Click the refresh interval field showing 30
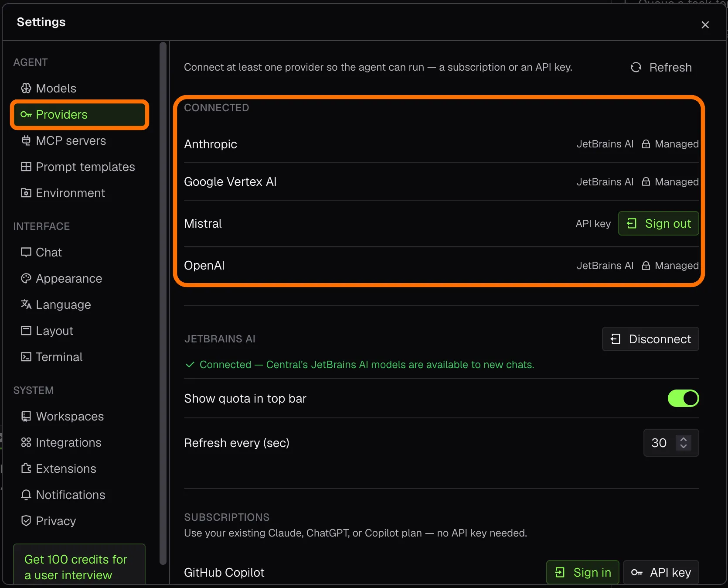Screen dimensions: 728x588 click(x=671, y=443)
